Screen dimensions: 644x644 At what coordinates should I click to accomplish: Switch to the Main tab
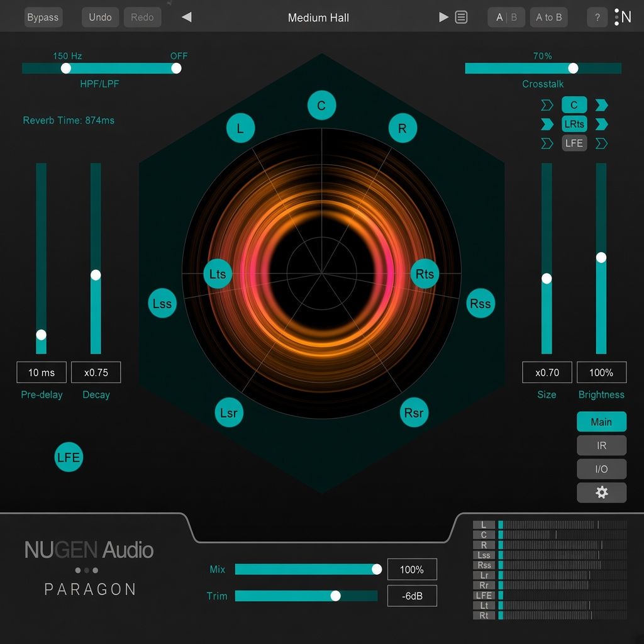pyautogui.click(x=601, y=422)
